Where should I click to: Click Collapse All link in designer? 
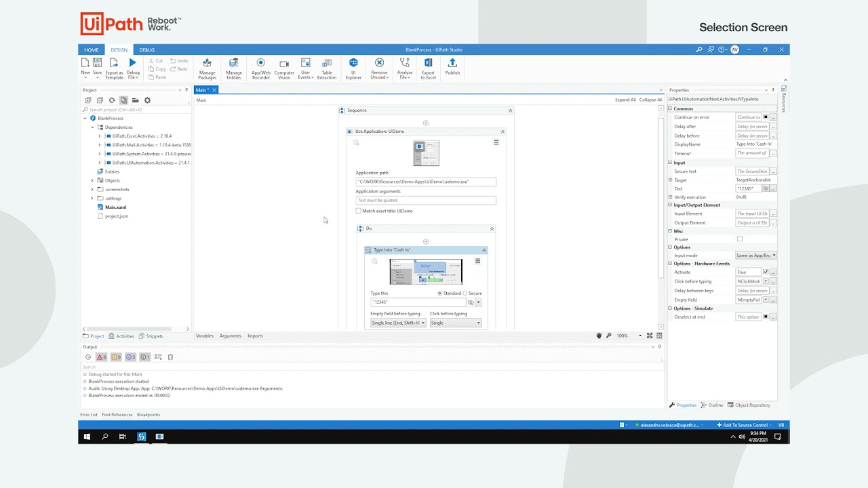click(x=650, y=100)
